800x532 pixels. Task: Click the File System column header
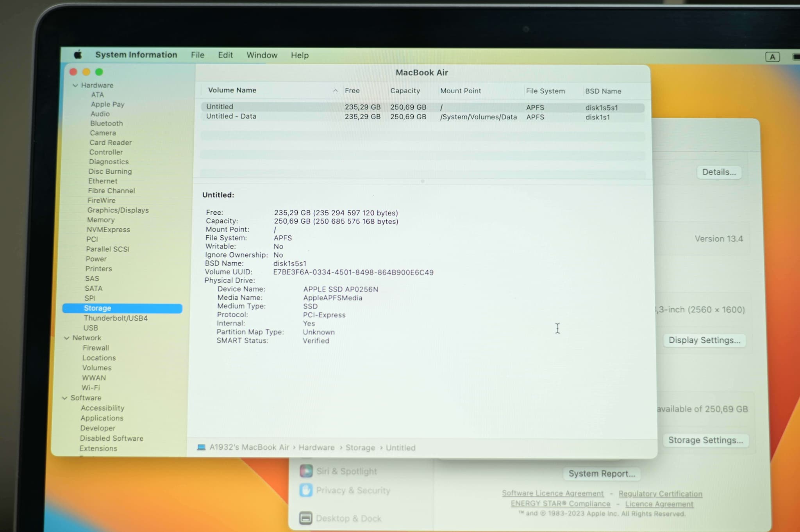(545, 91)
